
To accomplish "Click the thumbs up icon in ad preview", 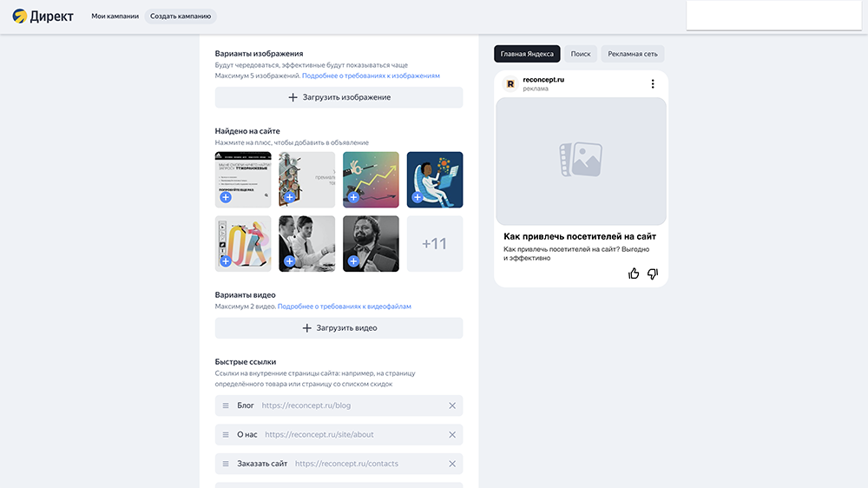I will click(634, 274).
